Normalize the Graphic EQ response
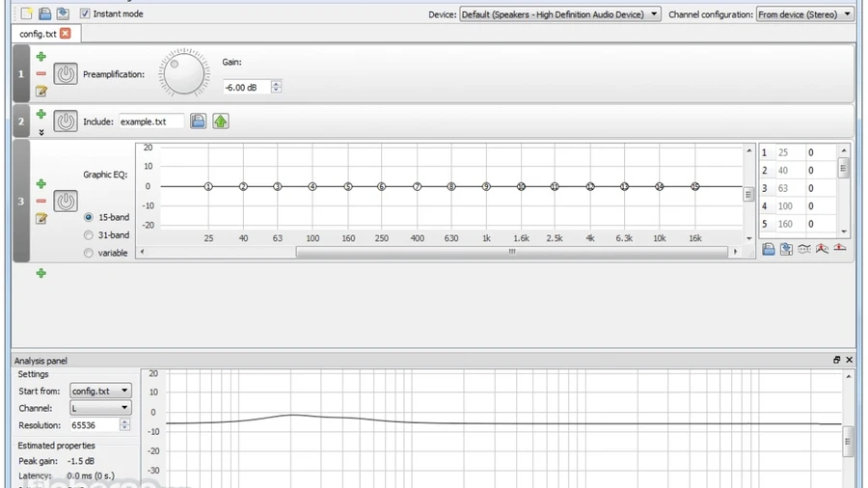Screen dimensions: 868x488 click(822, 249)
